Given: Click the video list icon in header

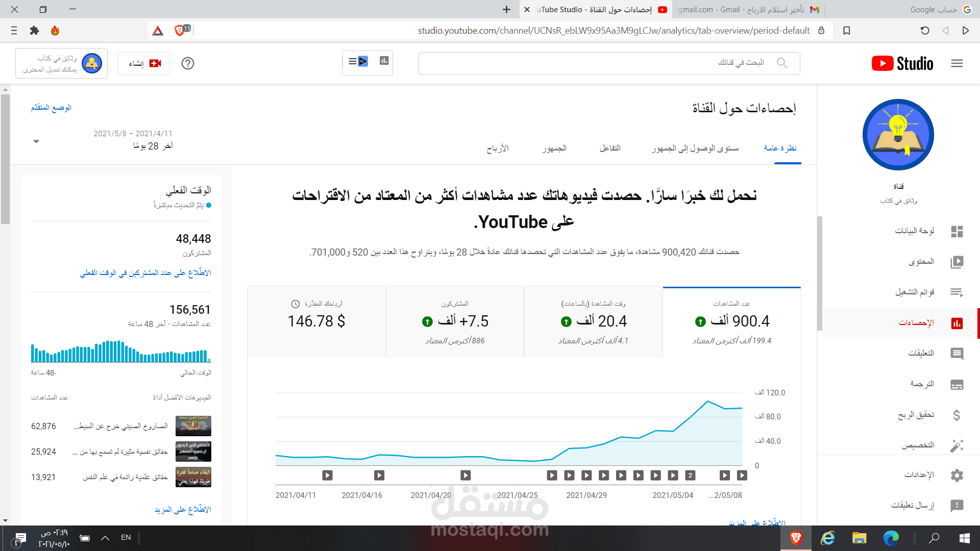Looking at the screenshot, I should 358,62.
